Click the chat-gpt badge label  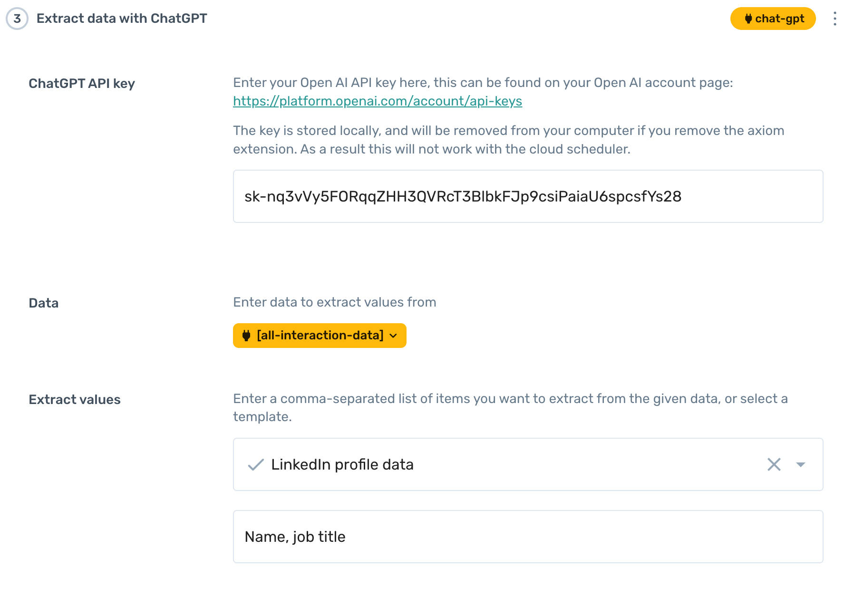click(779, 19)
